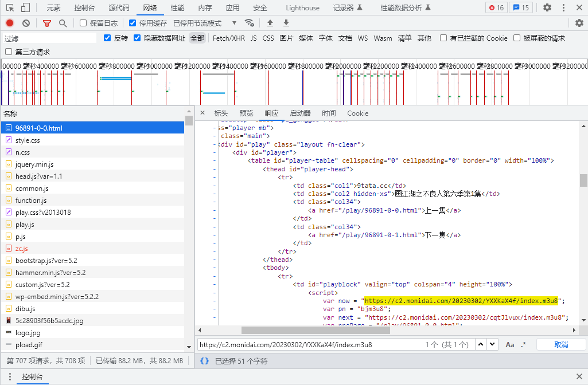588x385 pixels.
Task: Filter requests by Fetch/XHR type
Action: (228, 38)
